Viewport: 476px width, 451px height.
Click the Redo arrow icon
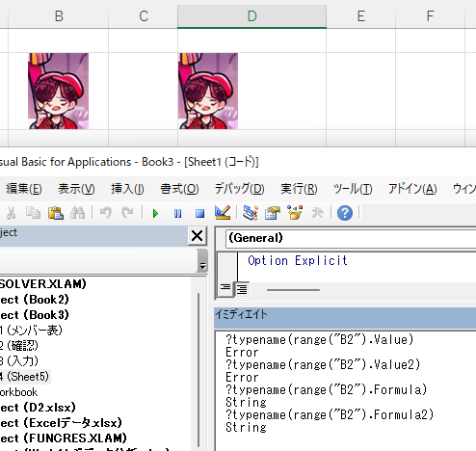[127, 213]
